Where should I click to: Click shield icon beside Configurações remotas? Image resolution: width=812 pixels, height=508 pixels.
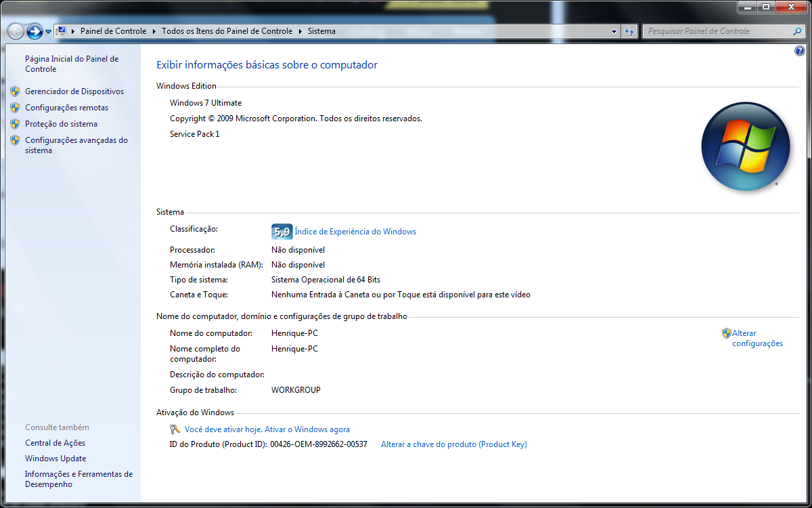15,108
